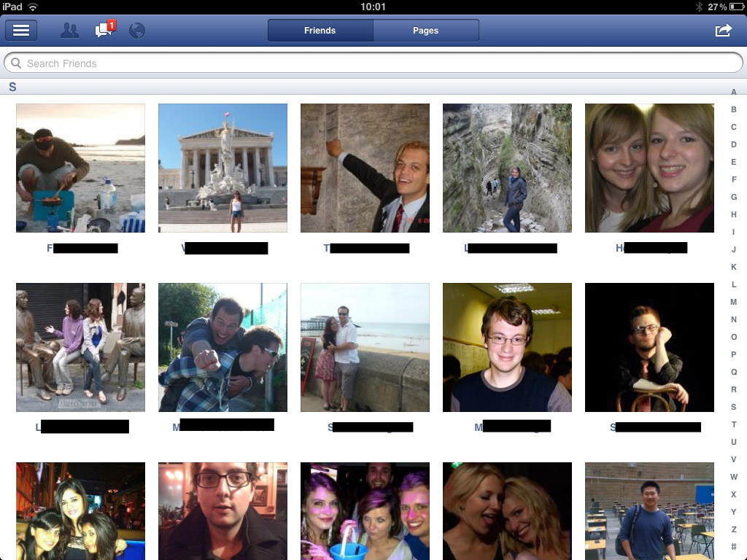The image size is (747, 560).
Task: Open photo of two men piggyback punching
Action: [x=223, y=347]
